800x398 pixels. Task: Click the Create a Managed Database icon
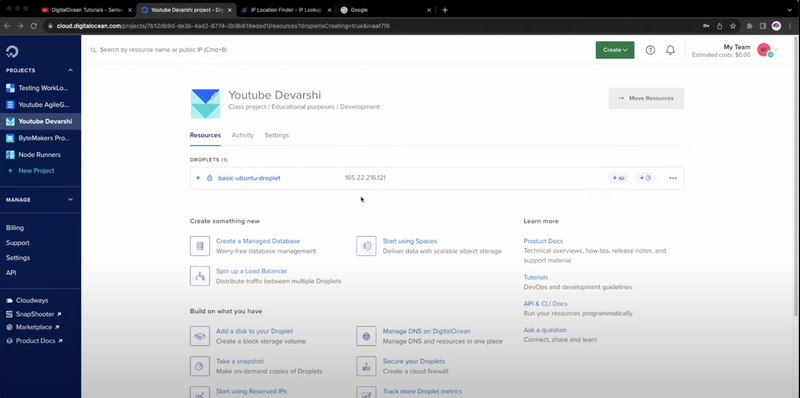pos(199,246)
